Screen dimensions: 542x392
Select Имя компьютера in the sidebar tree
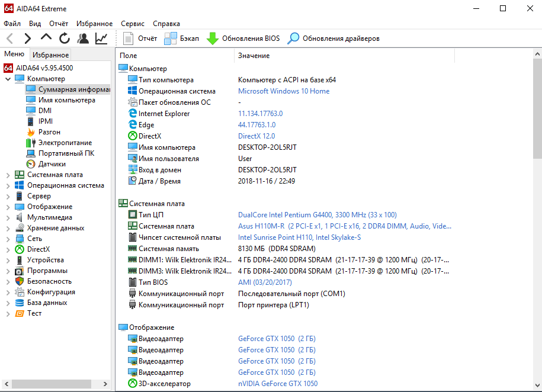click(61, 100)
